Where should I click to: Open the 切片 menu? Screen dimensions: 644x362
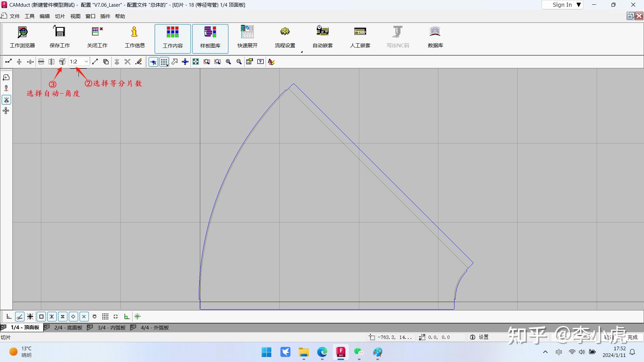(59, 16)
